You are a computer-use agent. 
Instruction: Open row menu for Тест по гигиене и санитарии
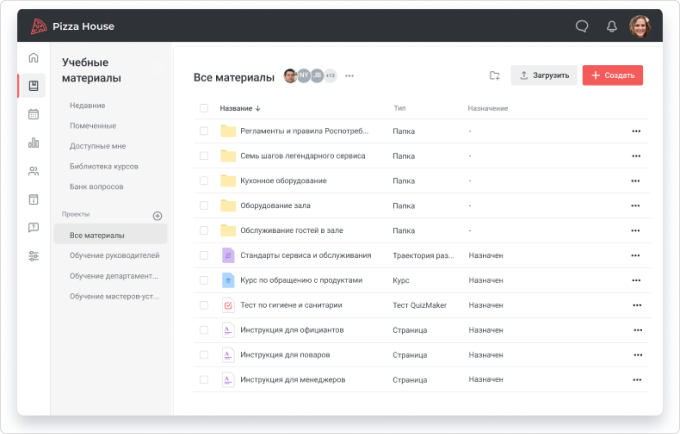[637, 305]
